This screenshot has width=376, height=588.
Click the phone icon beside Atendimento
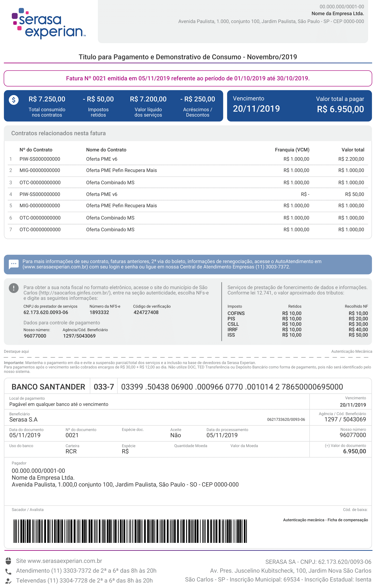click(8, 571)
